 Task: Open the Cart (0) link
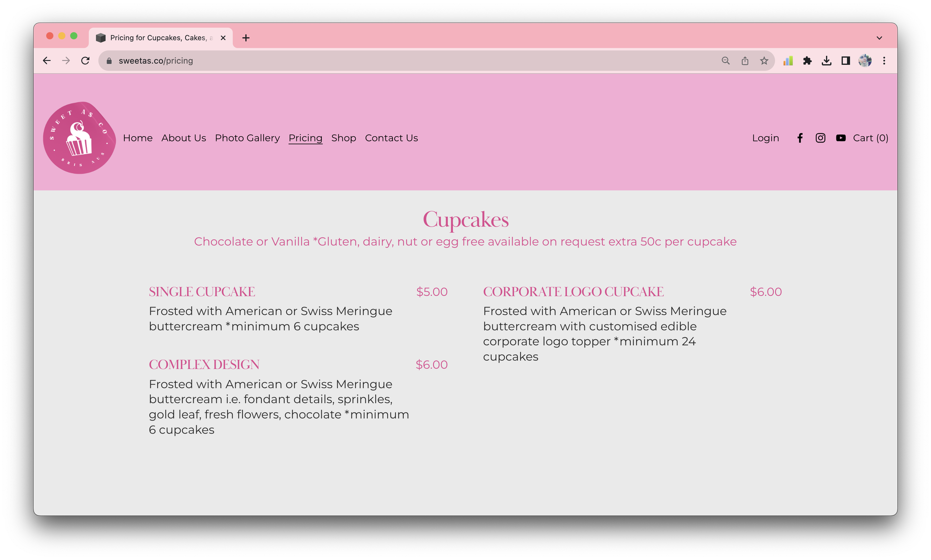pyautogui.click(x=871, y=138)
